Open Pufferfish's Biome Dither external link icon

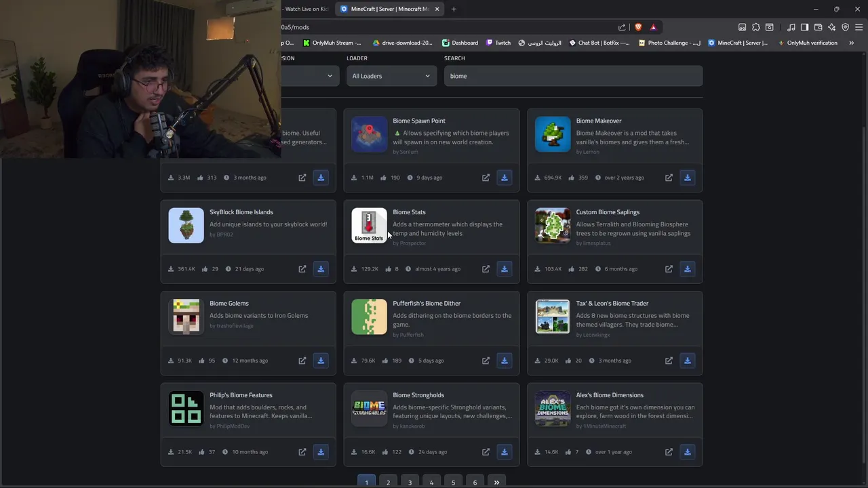pos(486,361)
